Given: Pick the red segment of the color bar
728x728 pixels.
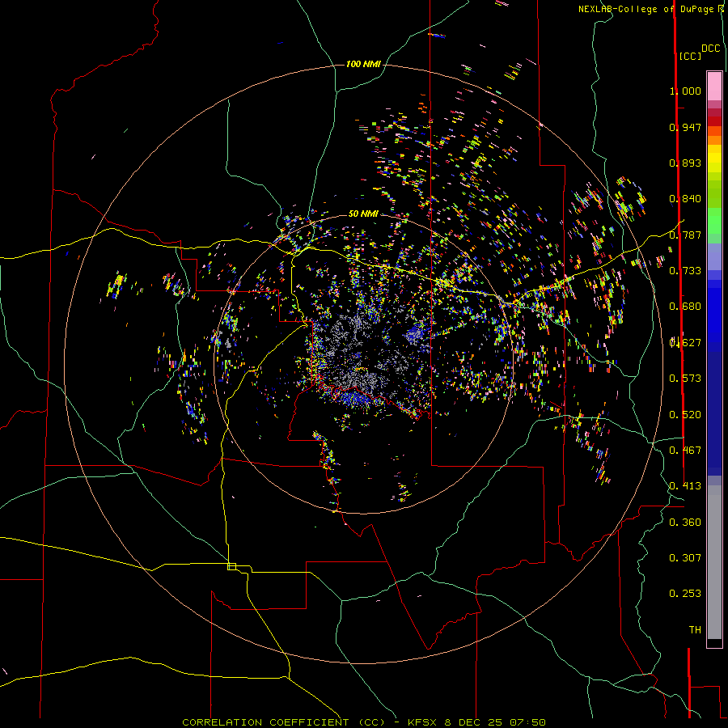Looking at the screenshot, I should [x=714, y=121].
